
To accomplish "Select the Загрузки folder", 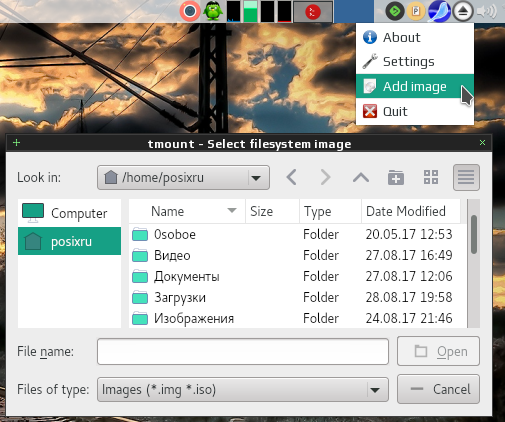I will (297, 297).
